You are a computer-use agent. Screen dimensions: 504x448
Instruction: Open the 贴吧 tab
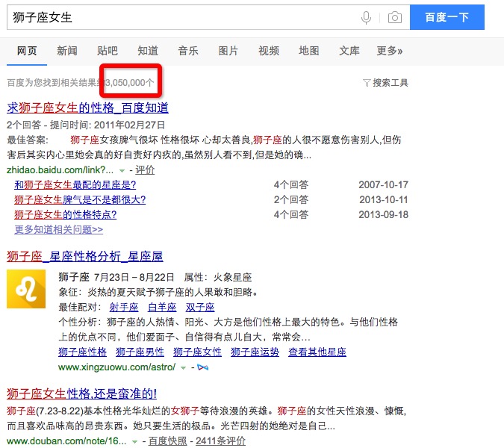pos(108,51)
